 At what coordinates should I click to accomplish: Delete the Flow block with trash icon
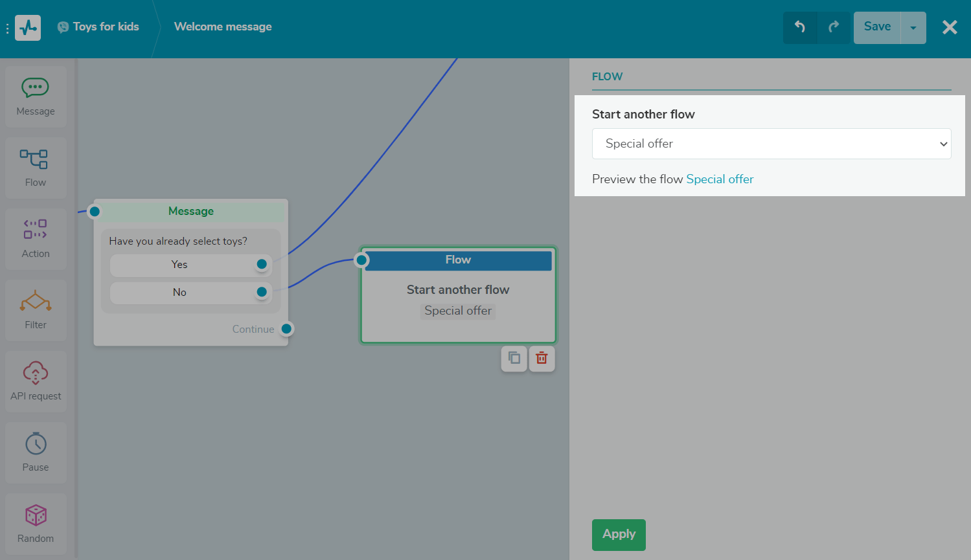click(x=542, y=358)
